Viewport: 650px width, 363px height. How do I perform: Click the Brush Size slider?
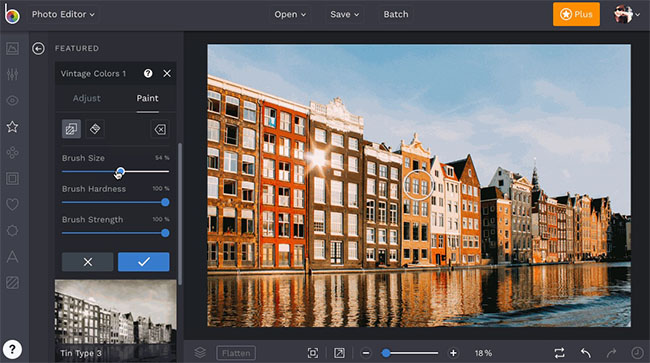point(115,171)
